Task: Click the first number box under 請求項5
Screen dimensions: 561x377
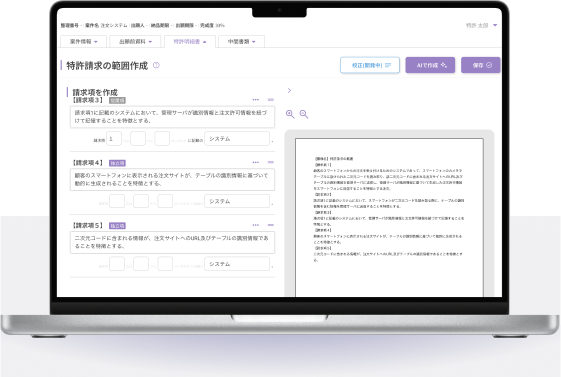Action: click(x=117, y=264)
